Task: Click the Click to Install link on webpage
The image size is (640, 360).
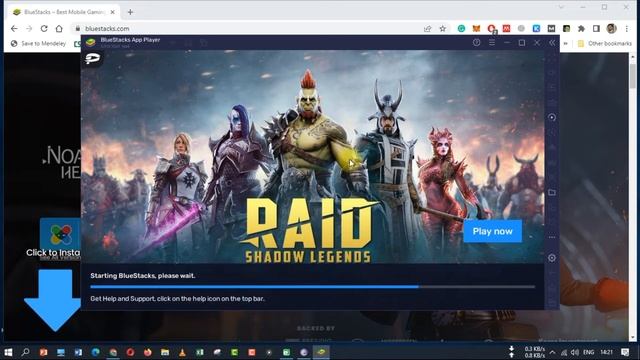Action: pyautogui.click(x=53, y=253)
